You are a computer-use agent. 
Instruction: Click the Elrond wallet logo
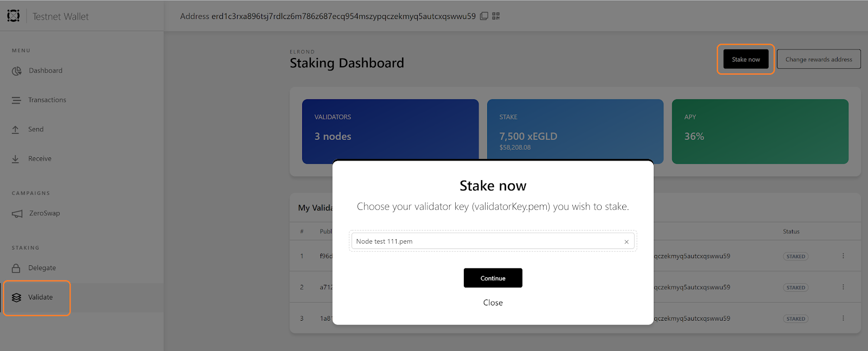pyautogui.click(x=14, y=16)
